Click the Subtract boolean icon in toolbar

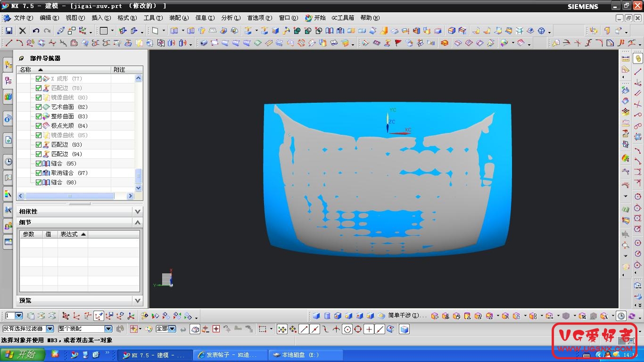307,31
